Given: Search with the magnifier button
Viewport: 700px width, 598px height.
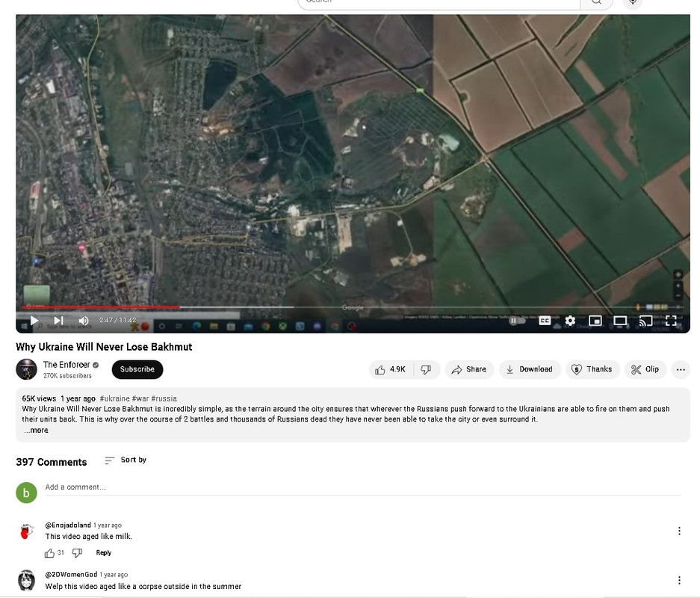Looking at the screenshot, I should (596, 2).
